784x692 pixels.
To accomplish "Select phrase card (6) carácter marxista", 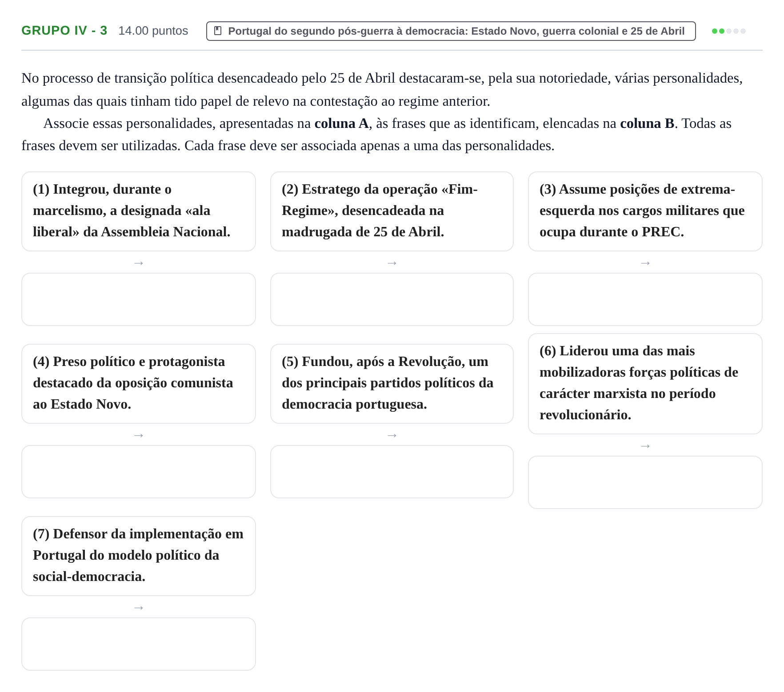I will click(x=645, y=384).
